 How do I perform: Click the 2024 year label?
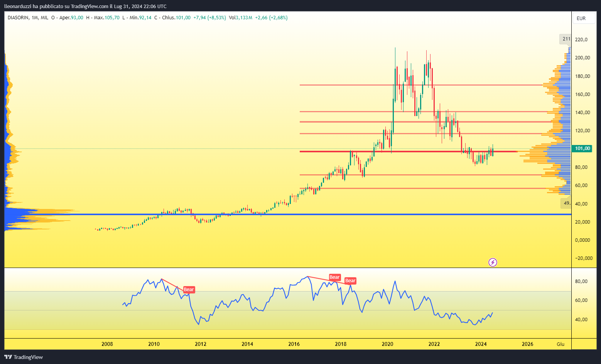[x=481, y=344]
